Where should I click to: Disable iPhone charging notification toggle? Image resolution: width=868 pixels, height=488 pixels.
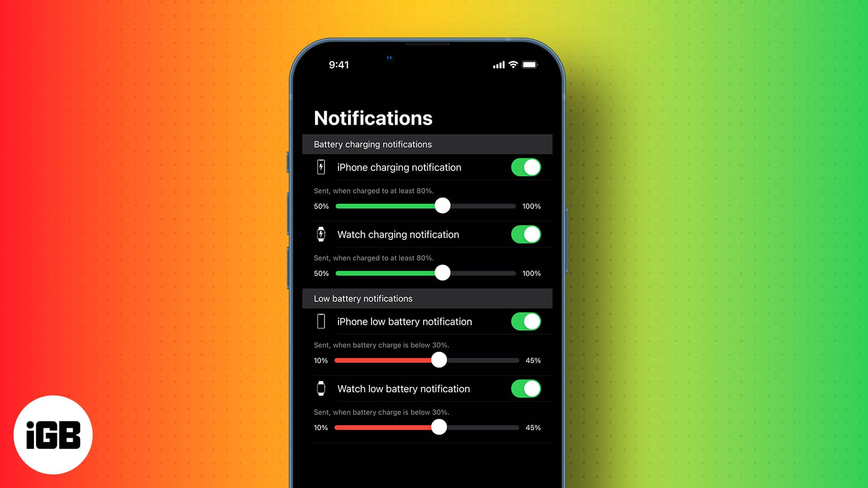[x=526, y=167]
